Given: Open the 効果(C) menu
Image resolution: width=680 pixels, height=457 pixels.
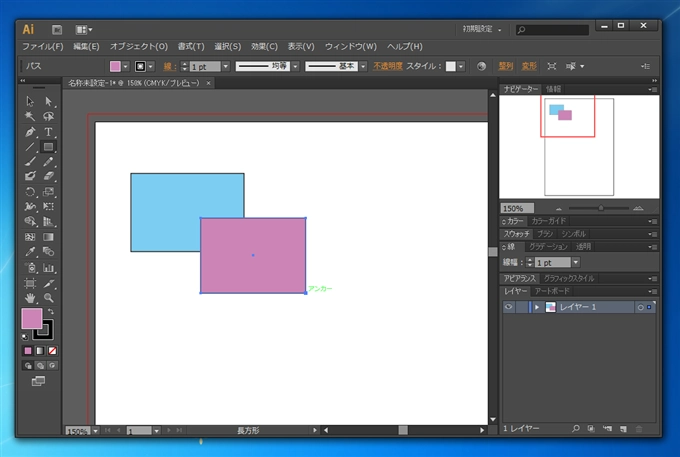Looking at the screenshot, I should [264, 46].
